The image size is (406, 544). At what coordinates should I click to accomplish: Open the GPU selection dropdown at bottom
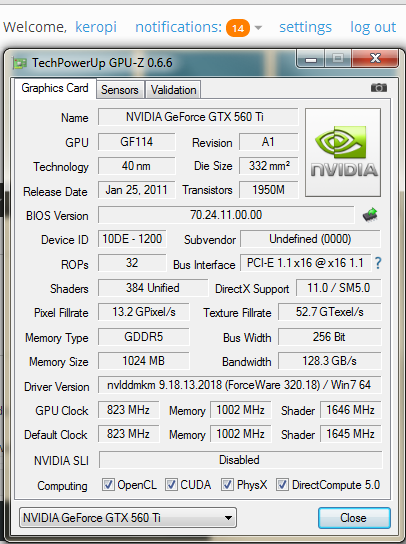click(x=128, y=518)
